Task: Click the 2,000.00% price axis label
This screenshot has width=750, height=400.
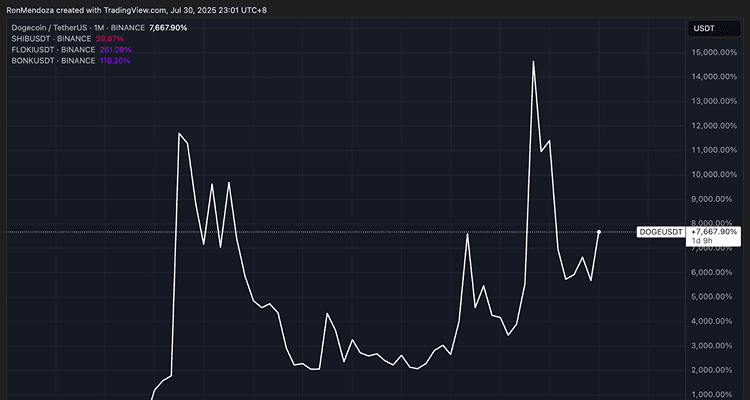Action: [x=712, y=370]
